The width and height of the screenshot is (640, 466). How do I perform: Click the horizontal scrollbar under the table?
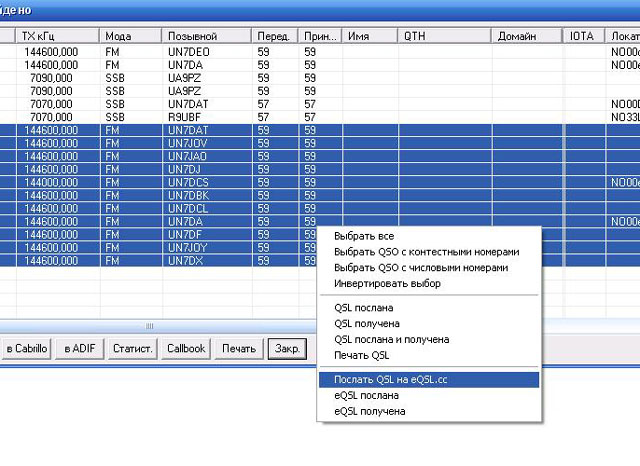tap(150, 326)
